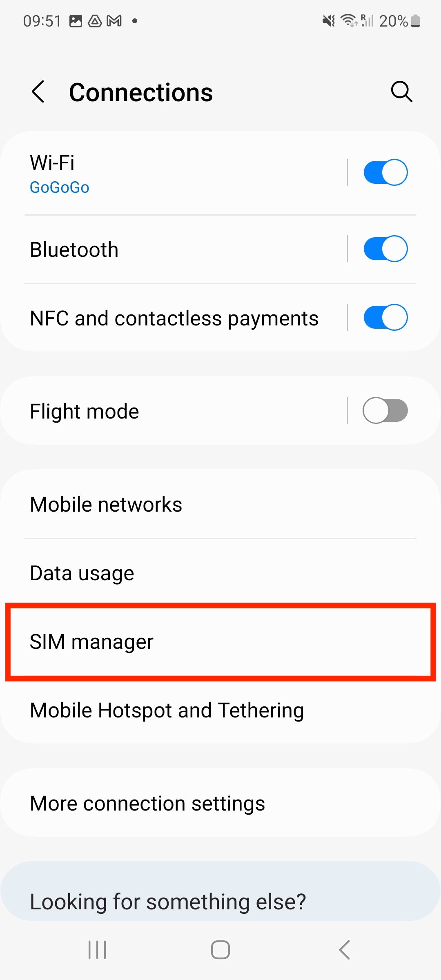The image size is (441, 980).
Task: Open the search magnifier icon
Action: pos(401,91)
